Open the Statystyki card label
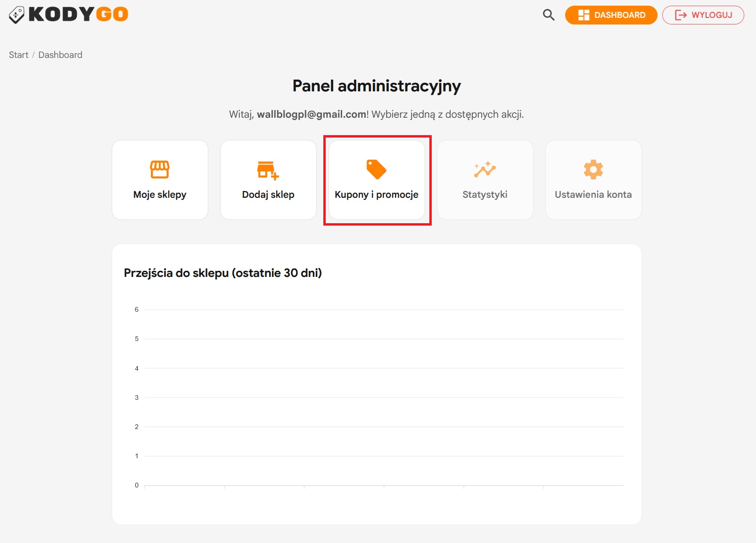Screen dimensions: 756x543 click(485, 195)
